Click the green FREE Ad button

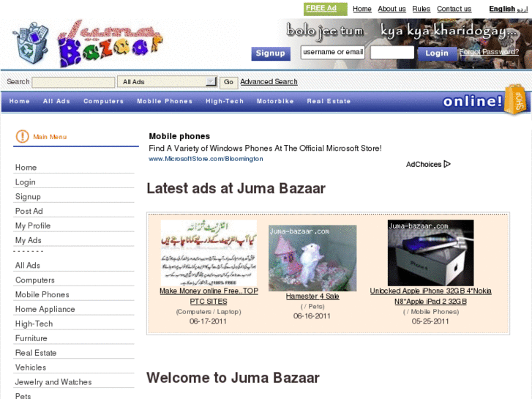(x=325, y=9)
